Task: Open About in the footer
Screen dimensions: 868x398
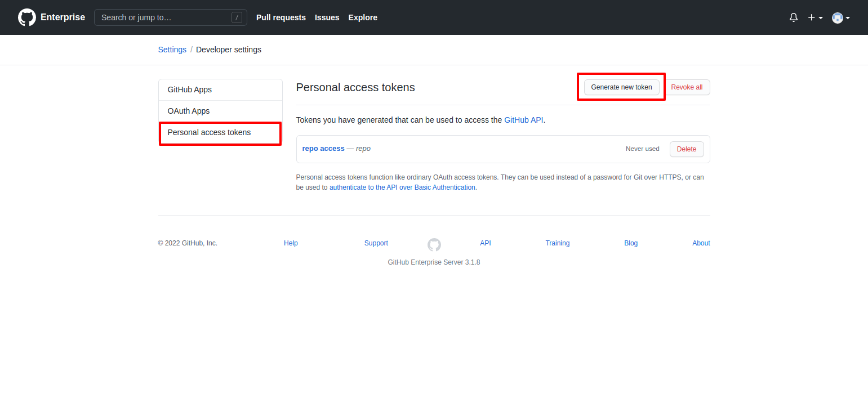Action: click(x=701, y=243)
